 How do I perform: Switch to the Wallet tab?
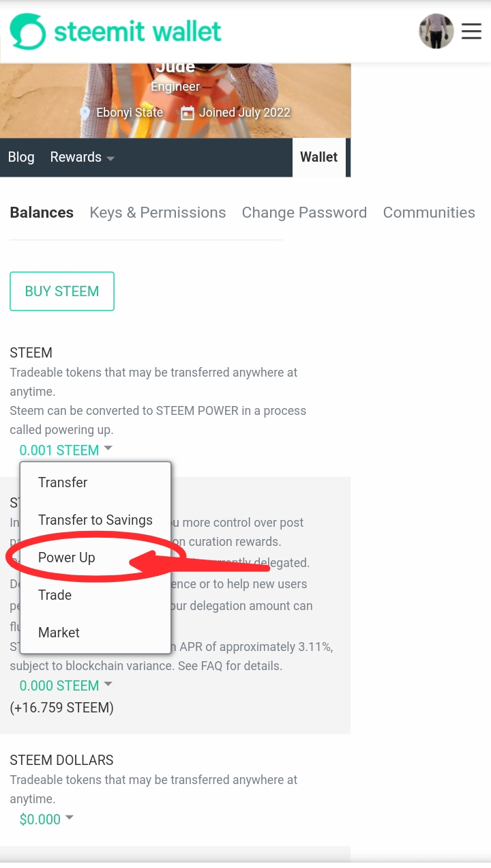tap(318, 158)
